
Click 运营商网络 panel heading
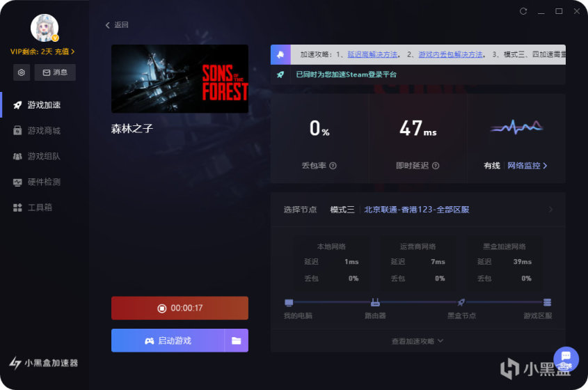point(418,247)
